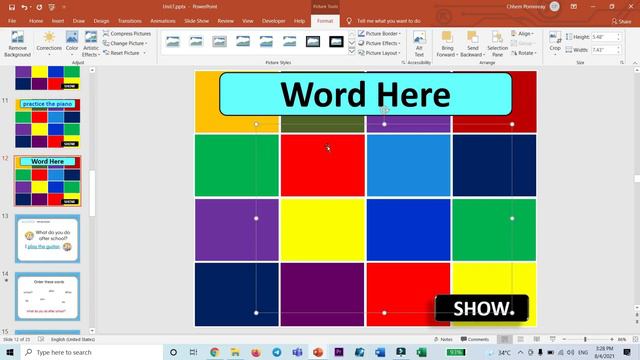This screenshot has width=640, height=360.
Task: Toggle the Notes pane in the status bar
Action: [443, 339]
